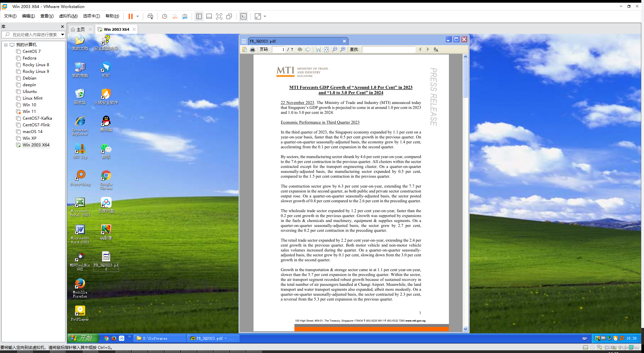Zoom out using the minus magnifier icon
The height and width of the screenshot is (353, 644).
335,49
